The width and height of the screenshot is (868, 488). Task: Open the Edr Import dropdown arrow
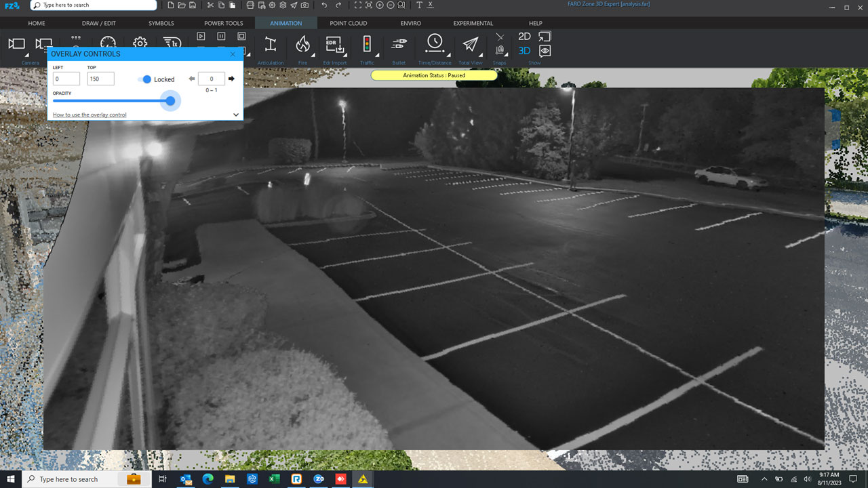point(344,55)
